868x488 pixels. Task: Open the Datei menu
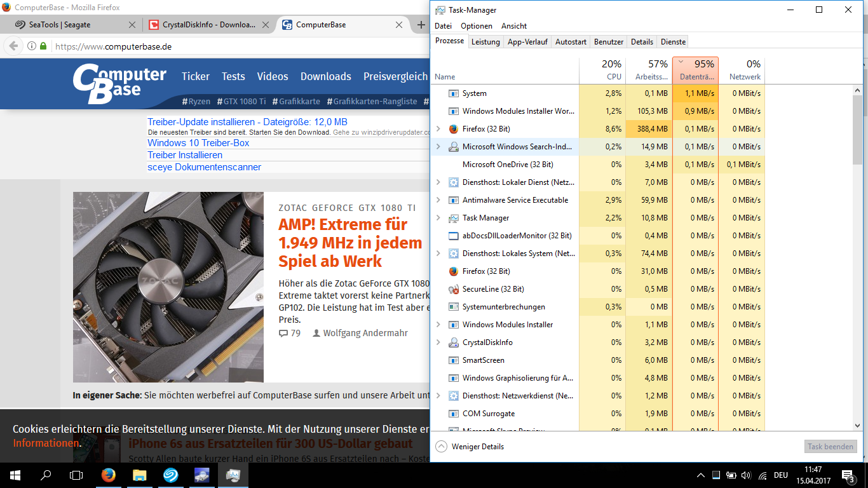[x=443, y=26]
